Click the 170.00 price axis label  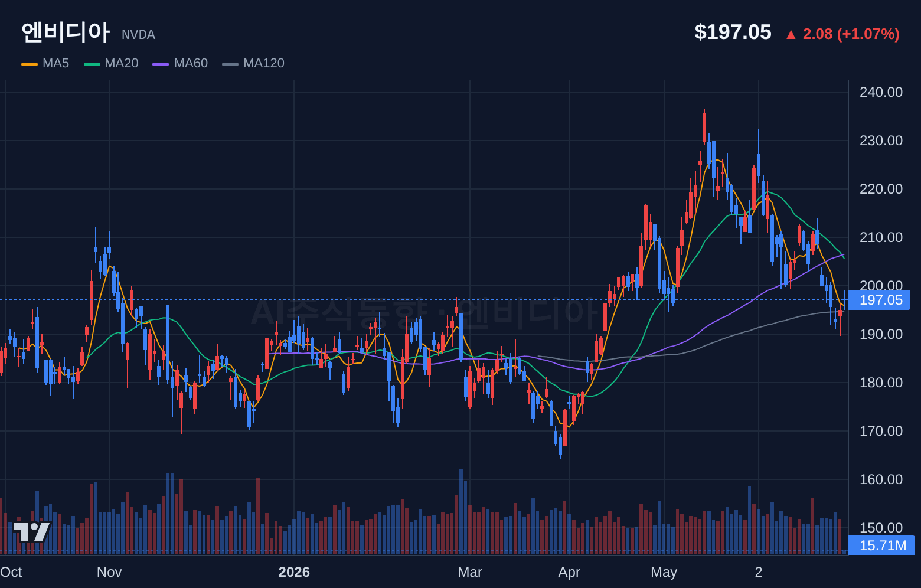(881, 431)
